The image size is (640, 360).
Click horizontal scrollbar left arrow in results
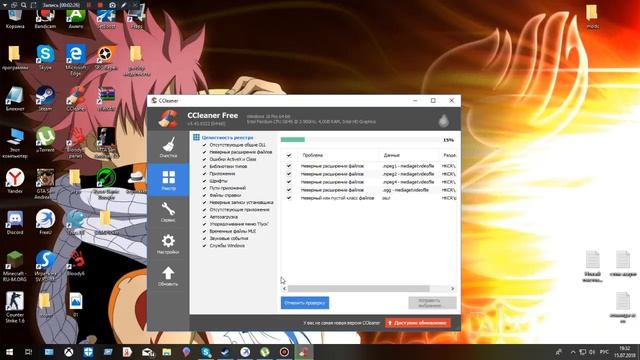pos(284,289)
